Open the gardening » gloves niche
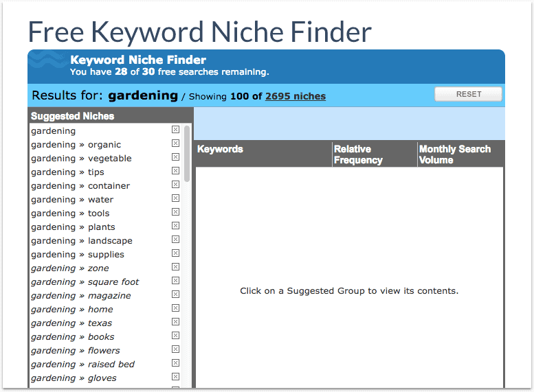The height and width of the screenshot is (392, 534). coord(74,378)
